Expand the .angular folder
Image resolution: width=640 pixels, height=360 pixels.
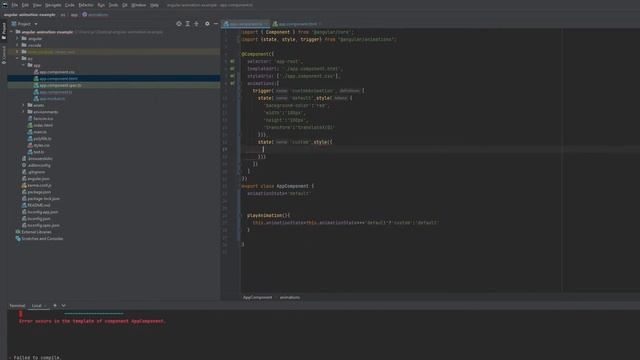pyautogui.click(x=18, y=39)
